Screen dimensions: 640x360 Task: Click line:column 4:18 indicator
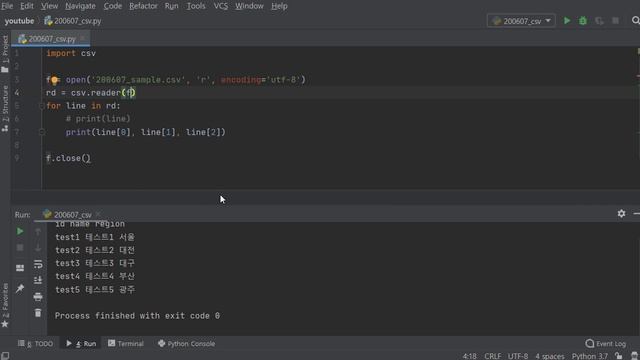coord(469,356)
